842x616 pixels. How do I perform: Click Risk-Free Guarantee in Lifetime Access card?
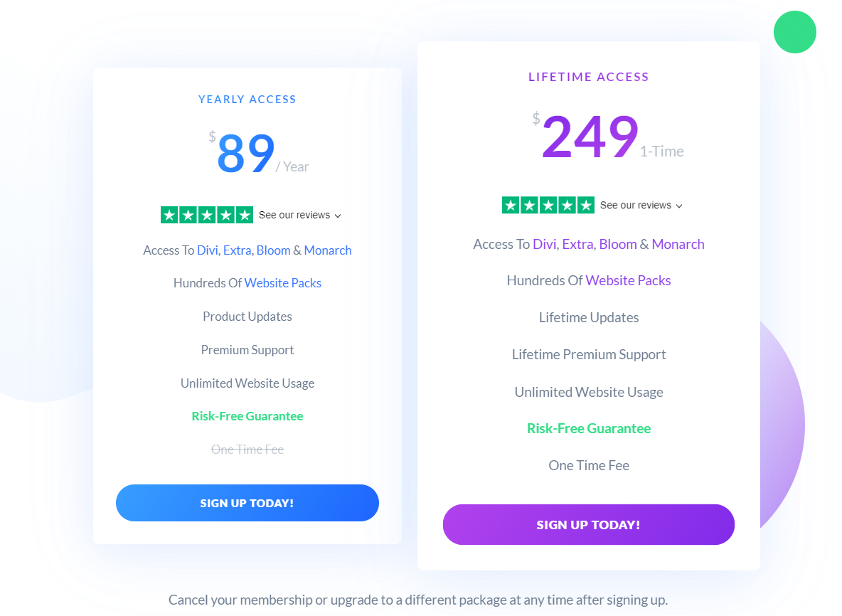tap(589, 428)
